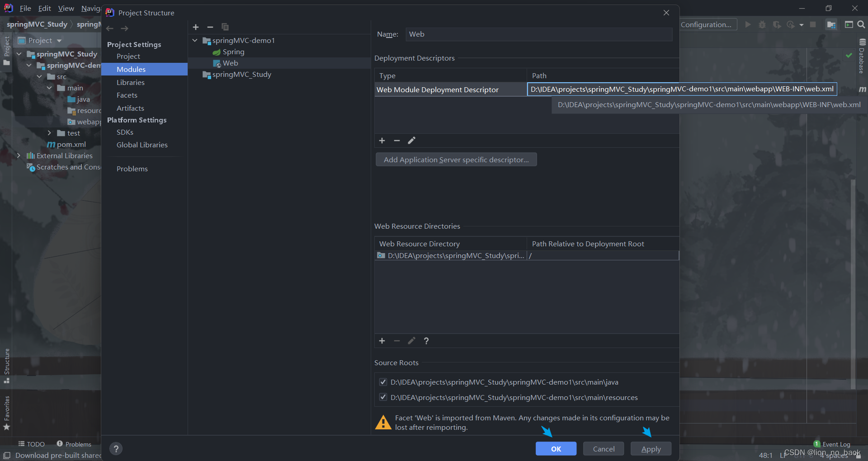The image size is (868, 461).
Task: Open the Edit menu
Action: pos(44,8)
